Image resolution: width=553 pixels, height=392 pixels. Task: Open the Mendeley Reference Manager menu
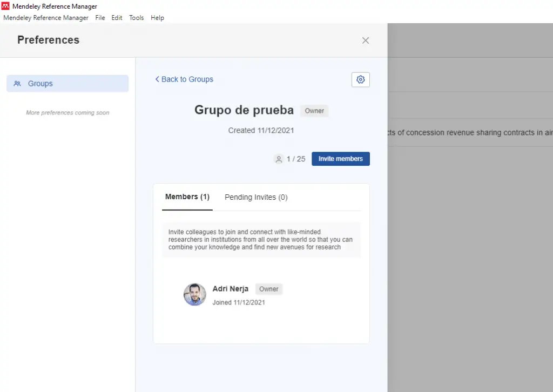coord(46,18)
